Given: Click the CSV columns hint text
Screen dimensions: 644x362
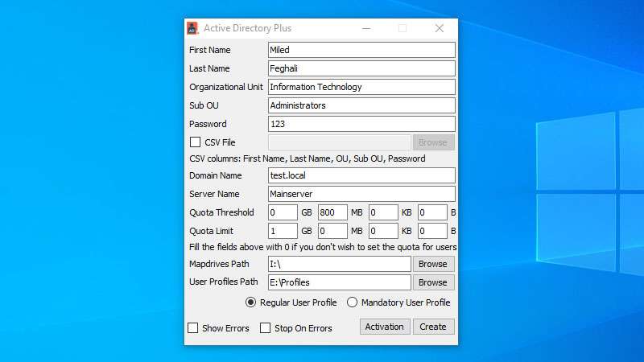Looking at the screenshot, I should 308,158.
